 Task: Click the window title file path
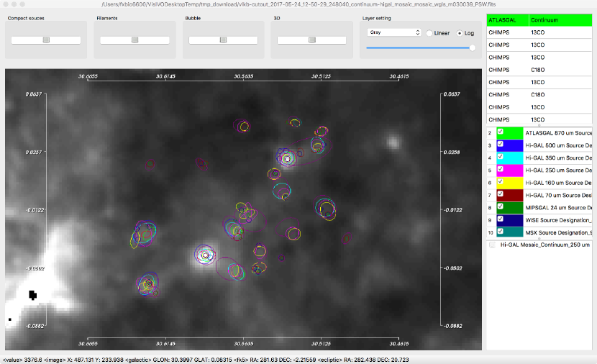298,4
